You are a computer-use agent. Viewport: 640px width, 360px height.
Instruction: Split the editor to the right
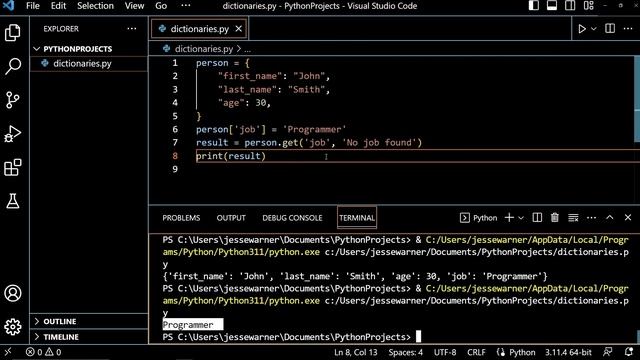point(610,29)
